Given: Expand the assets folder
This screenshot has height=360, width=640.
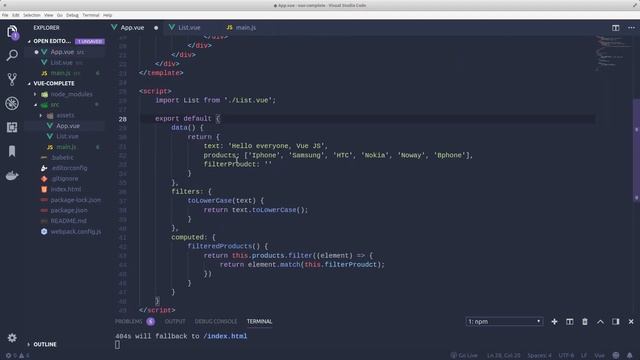Looking at the screenshot, I should pyautogui.click(x=40, y=116).
